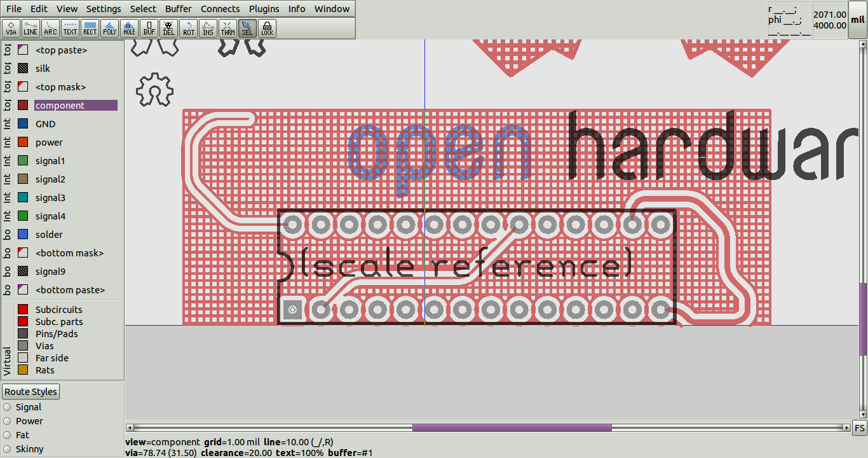Select the signal3 layer entry
This screenshot has height=458, width=868.
(x=50, y=197)
